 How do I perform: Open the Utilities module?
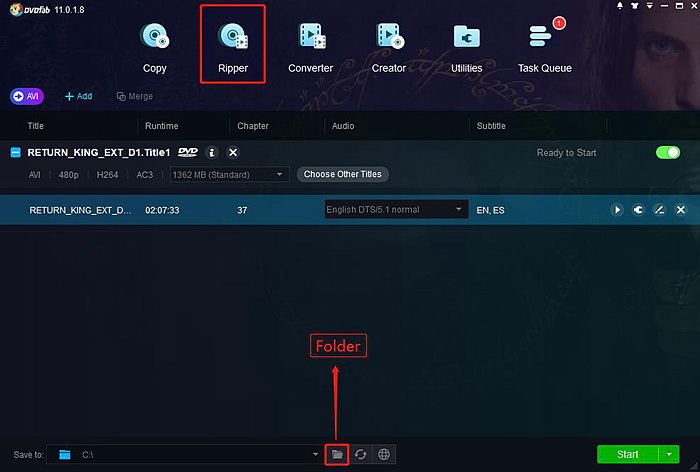click(x=467, y=48)
